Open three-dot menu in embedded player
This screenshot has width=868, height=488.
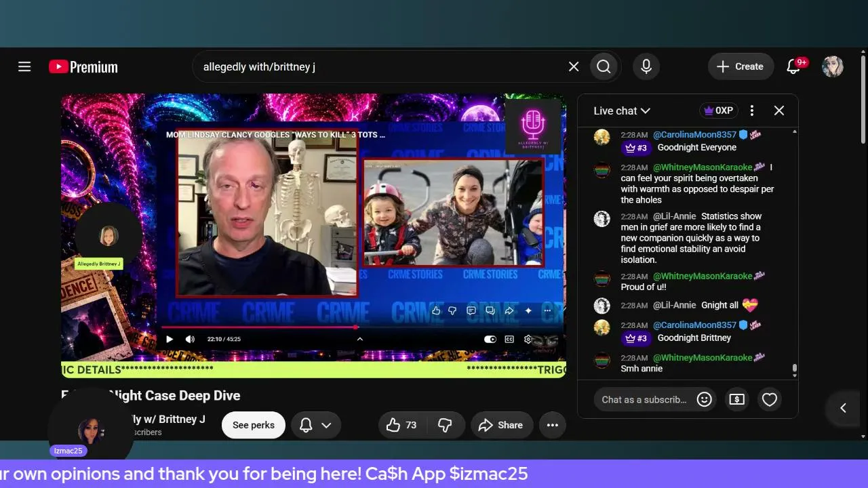(547, 310)
